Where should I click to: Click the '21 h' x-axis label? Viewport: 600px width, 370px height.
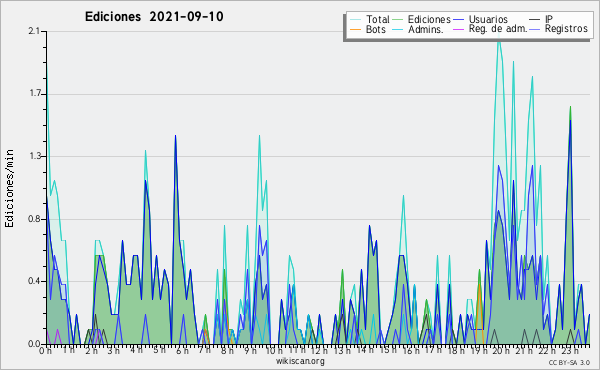coord(523,350)
